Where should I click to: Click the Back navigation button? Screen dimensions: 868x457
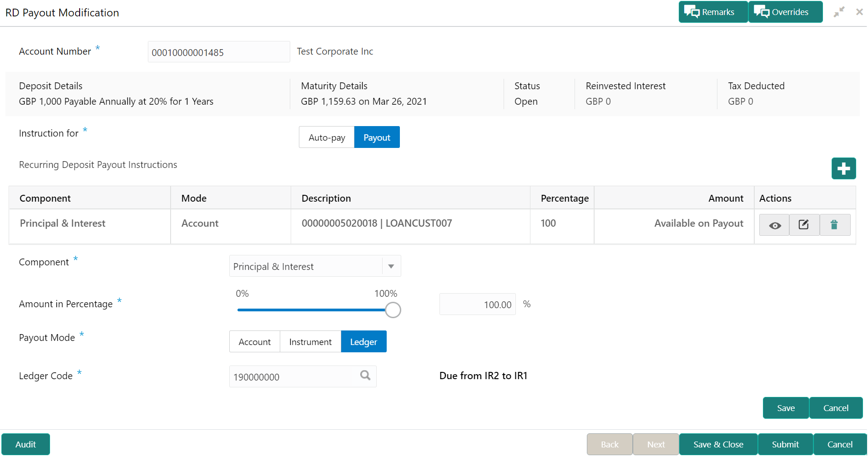[609, 444]
